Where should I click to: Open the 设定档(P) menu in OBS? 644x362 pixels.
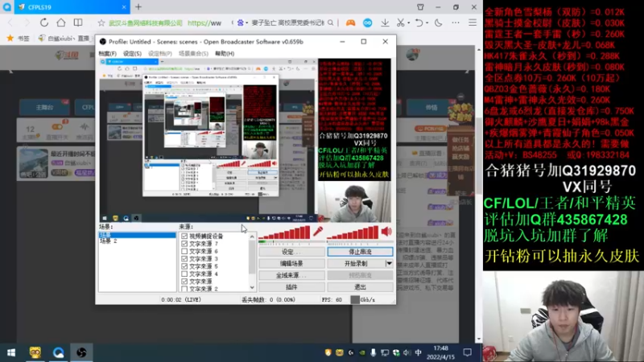(160, 53)
